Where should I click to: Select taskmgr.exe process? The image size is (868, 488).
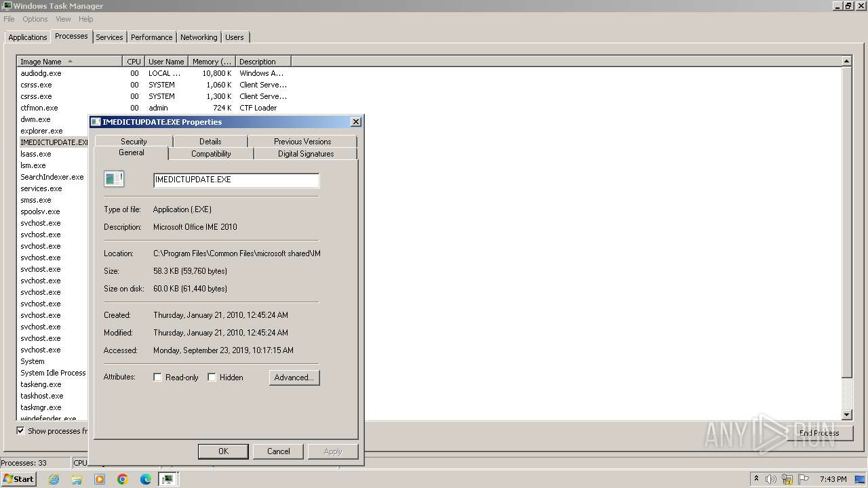[x=41, y=407]
